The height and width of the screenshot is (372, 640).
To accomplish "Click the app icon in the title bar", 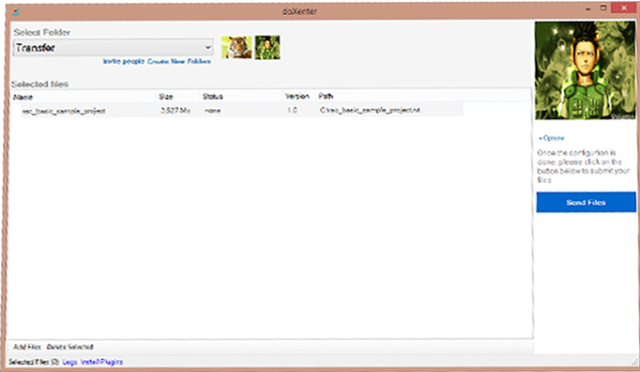I will pos(16,11).
